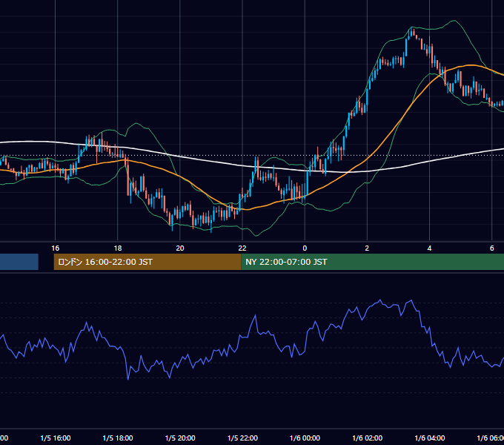The width and height of the screenshot is (504, 445).
Task: Click the London 16:00-22:00 JST session bar
Action: point(147,262)
